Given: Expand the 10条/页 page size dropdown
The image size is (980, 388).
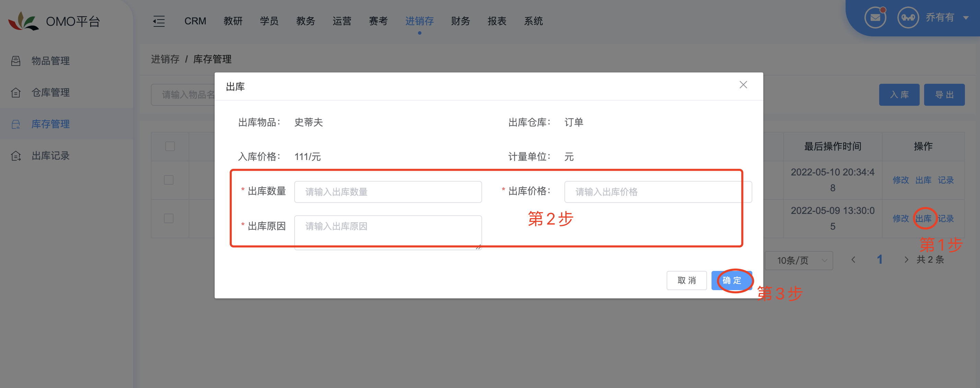Looking at the screenshot, I should (799, 261).
